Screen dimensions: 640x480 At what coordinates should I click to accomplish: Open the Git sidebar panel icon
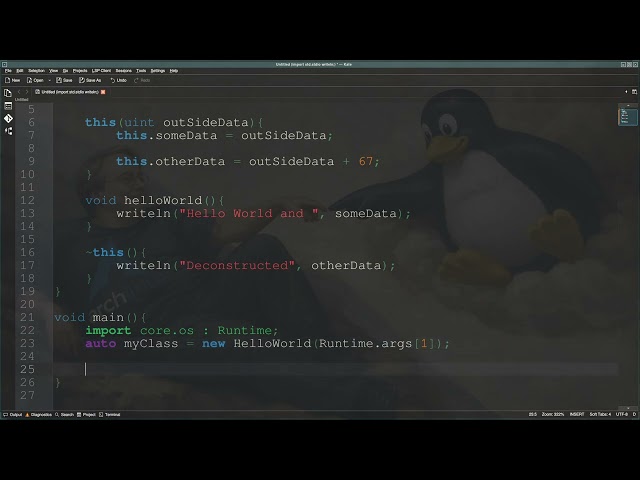(8, 119)
